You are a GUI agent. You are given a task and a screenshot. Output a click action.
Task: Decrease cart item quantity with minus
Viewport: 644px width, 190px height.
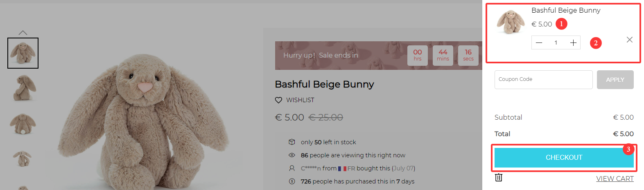coord(539,43)
